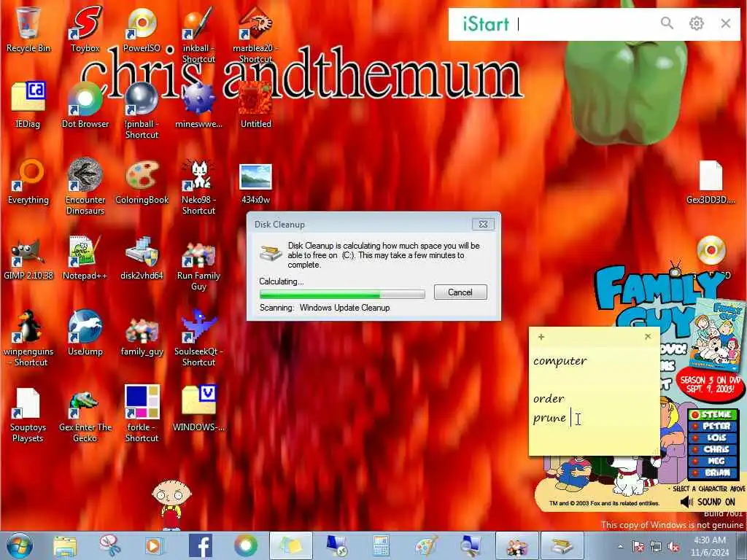The image size is (747, 560).
Task: Select CHRIS in Family Guy widget
Action: pos(713,449)
